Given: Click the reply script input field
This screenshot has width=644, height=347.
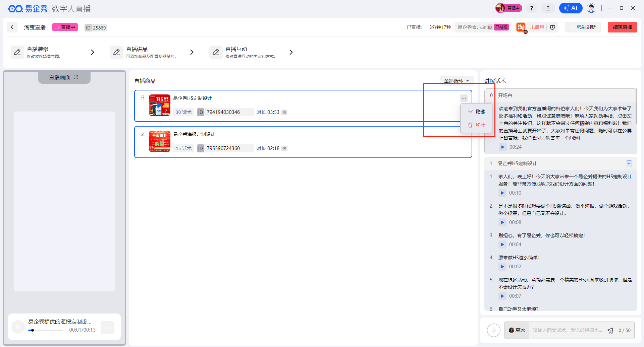Looking at the screenshot, I should [568, 330].
